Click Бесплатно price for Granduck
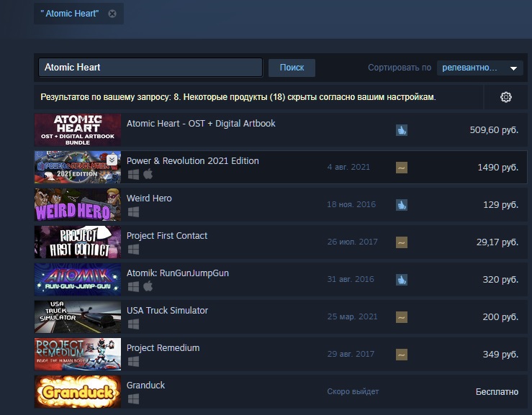 [x=497, y=391]
